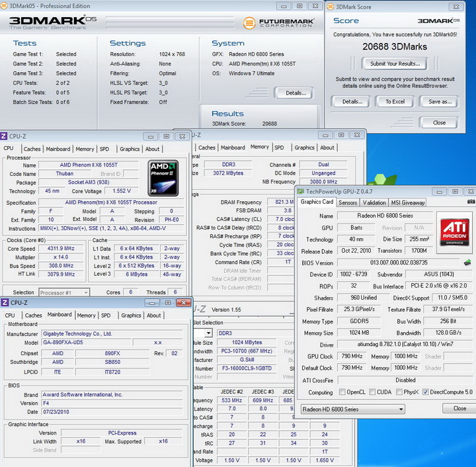
Task: Click the Z icon of the Mainboard CPU-Z window
Action: coord(5,302)
